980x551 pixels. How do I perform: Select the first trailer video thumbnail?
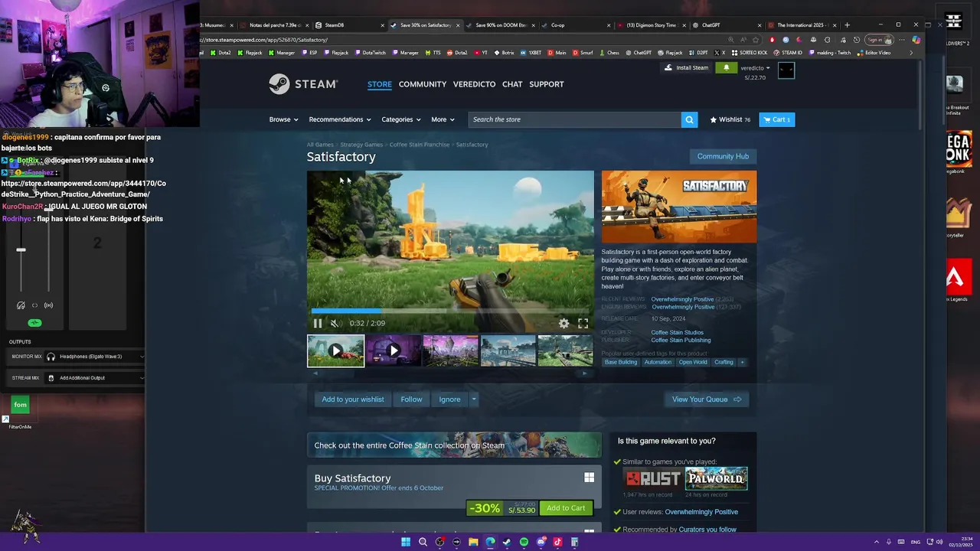[335, 350]
